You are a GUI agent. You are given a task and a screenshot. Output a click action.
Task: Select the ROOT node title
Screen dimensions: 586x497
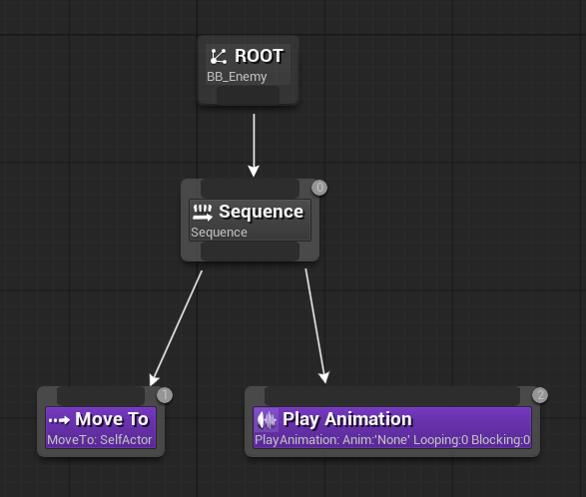click(x=259, y=56)
